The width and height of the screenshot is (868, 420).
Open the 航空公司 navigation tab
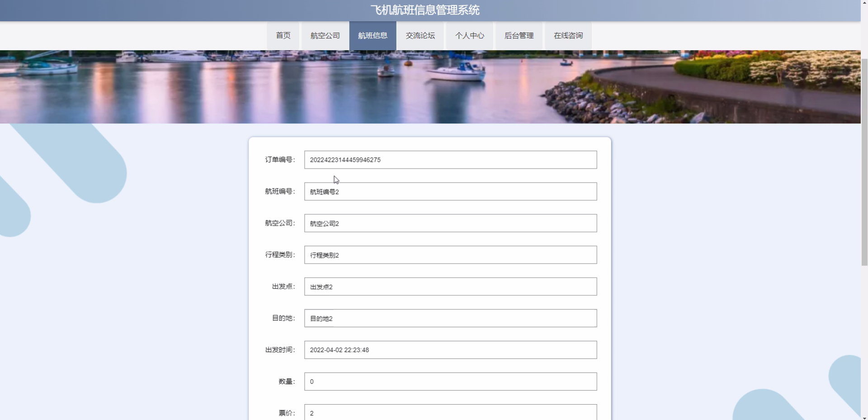click(325, 36)
